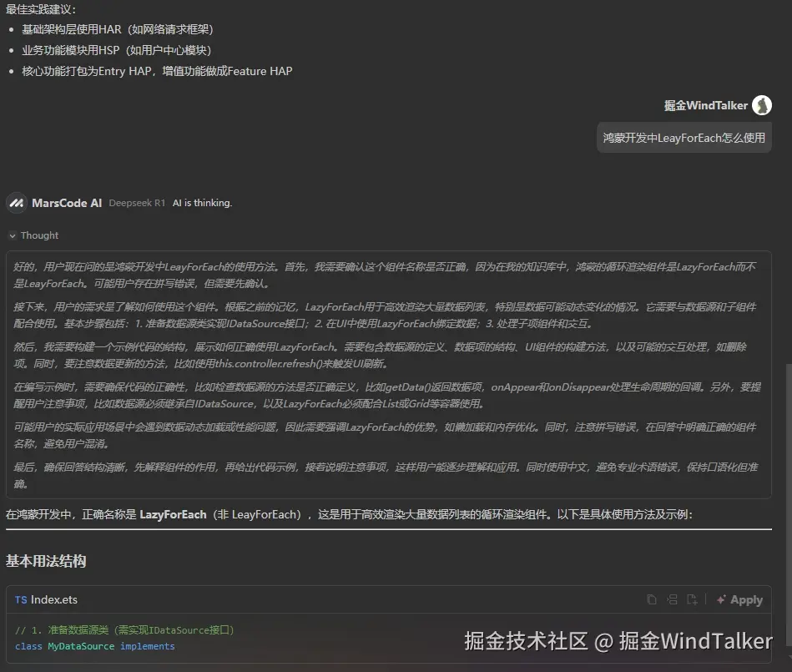This screenshot has height=672, width=792.
Task: Click the thought paragraph starting with 可能用户
Action: (385, 435)
